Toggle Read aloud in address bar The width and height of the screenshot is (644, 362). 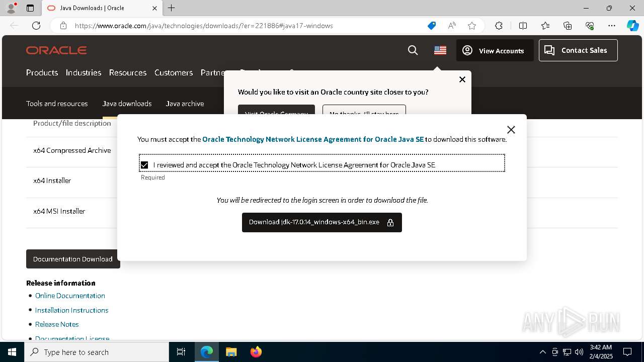tap(452, 26)
